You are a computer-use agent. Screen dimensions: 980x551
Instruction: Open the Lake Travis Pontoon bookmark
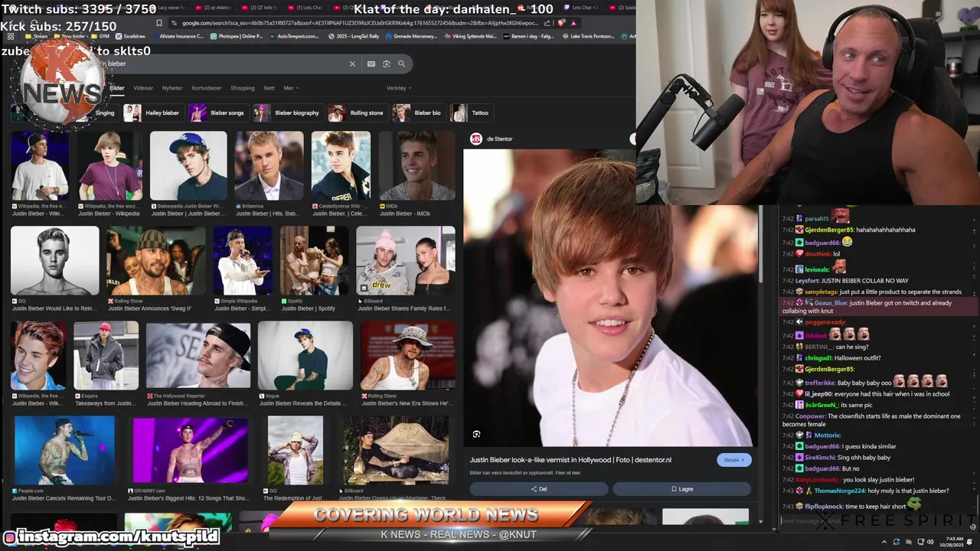click(590, 36)
